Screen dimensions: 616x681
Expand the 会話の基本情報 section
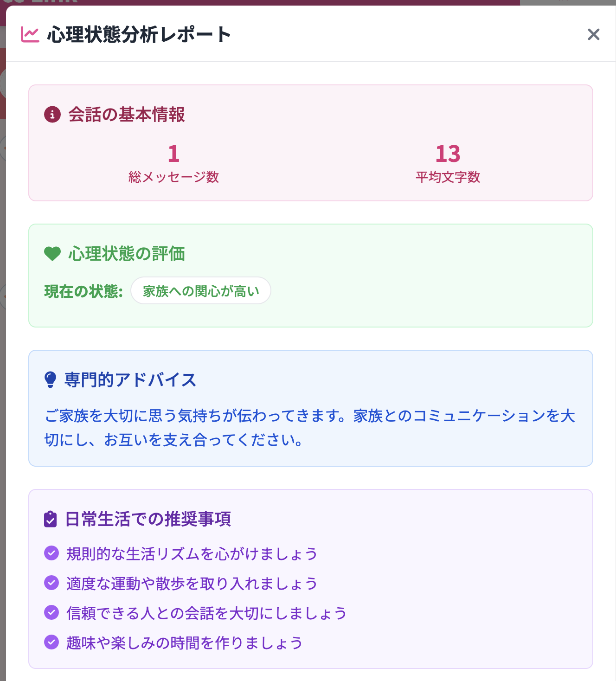(126, 115)
